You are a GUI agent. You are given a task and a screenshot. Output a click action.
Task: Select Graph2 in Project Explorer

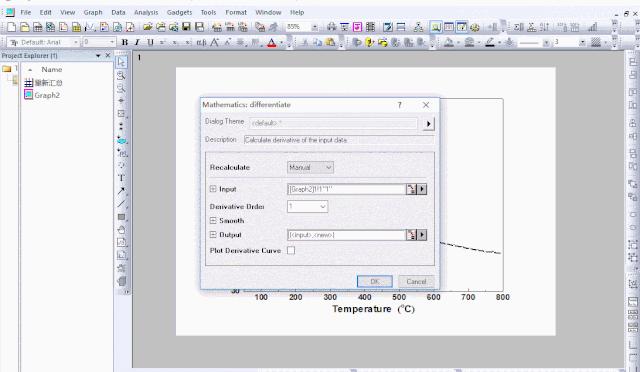point(47,95)
